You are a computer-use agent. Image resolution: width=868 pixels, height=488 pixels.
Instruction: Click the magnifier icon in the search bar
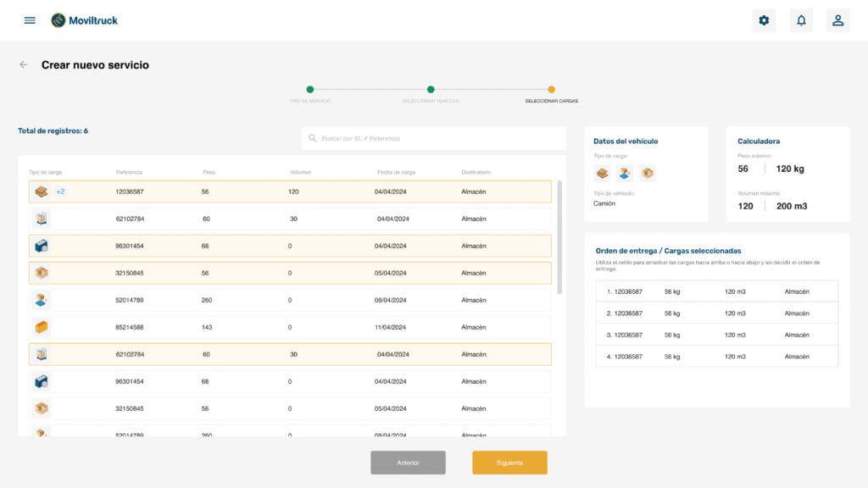[313, 138]
